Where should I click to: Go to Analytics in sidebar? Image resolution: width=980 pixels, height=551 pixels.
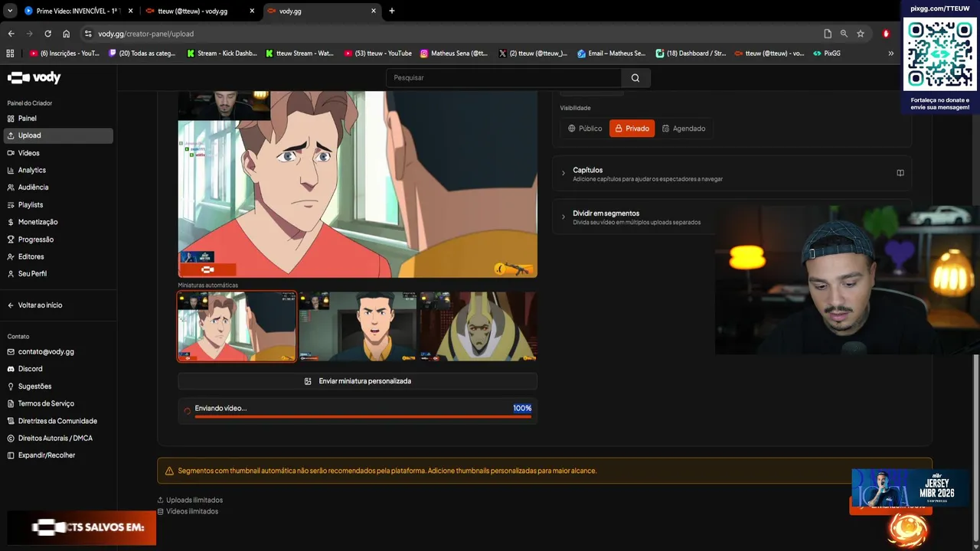[x=58, y=170]
